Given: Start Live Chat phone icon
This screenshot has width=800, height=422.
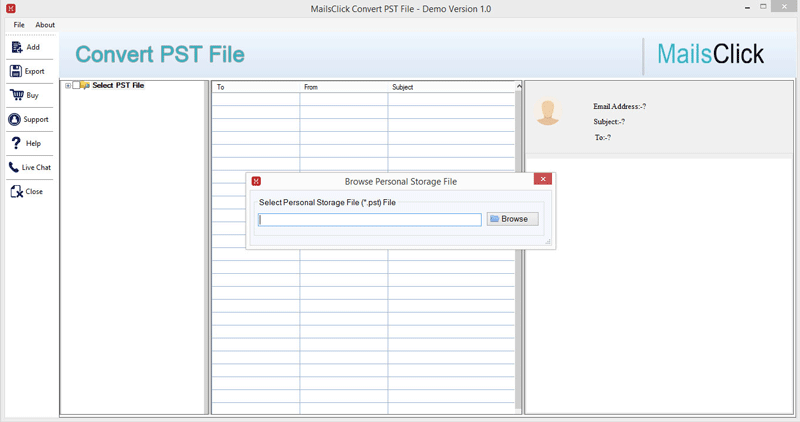Looking at the screenshot, I should pyautogui.click(x=14, y=167).
